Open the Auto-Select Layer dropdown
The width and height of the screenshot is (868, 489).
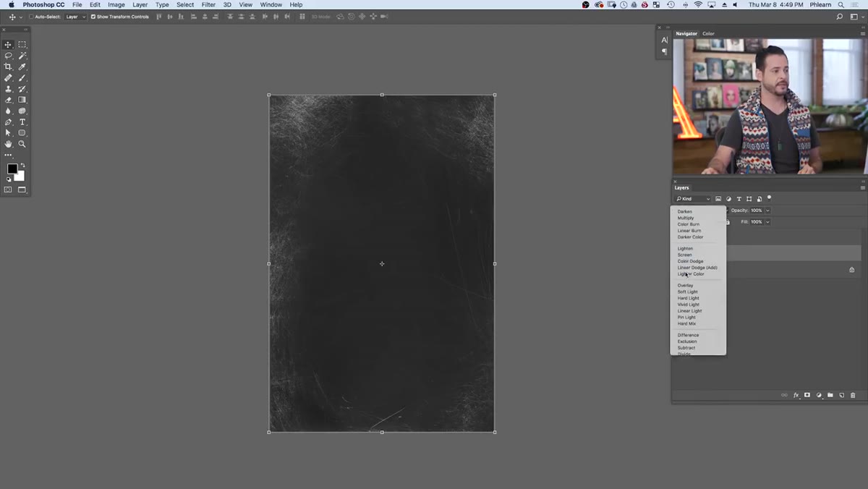tap(75, 17)
